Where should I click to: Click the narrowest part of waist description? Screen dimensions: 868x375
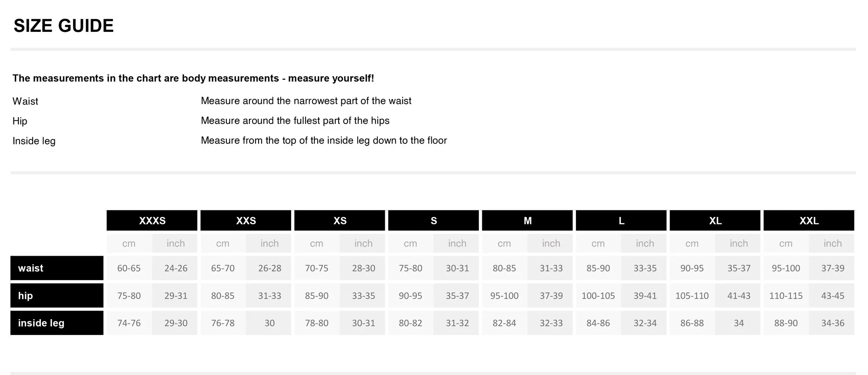[x=306, y=101]
